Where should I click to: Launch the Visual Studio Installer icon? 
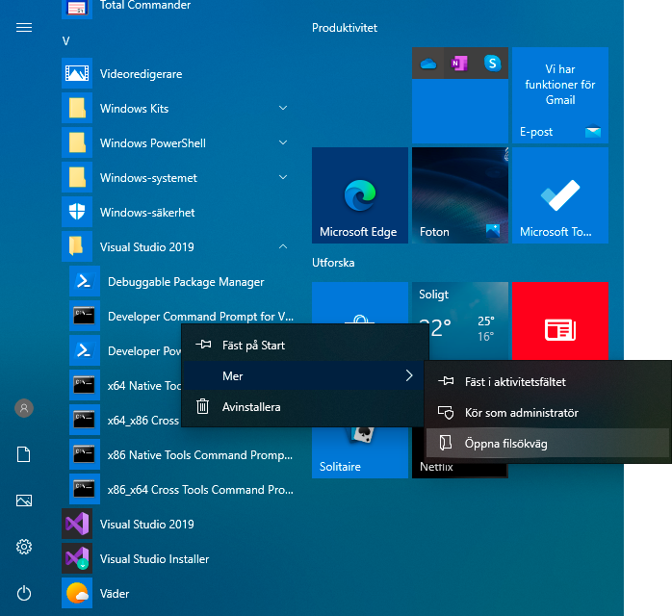77,558
